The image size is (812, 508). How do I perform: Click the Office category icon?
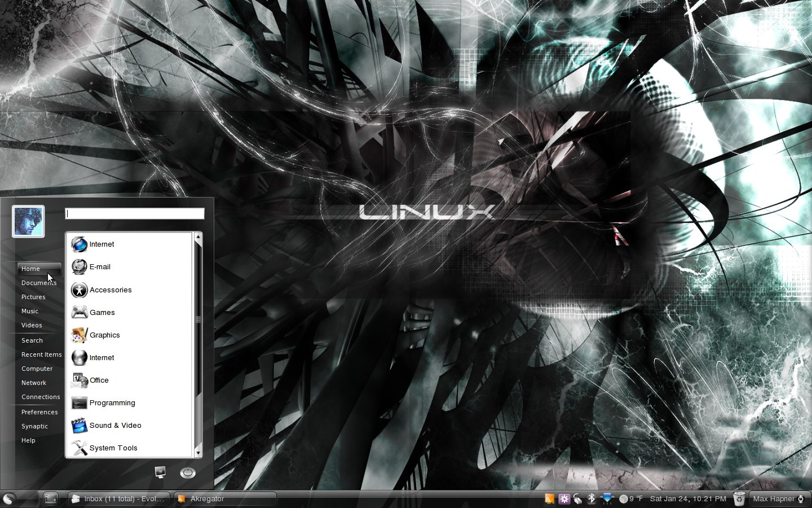tap(79, 380)
